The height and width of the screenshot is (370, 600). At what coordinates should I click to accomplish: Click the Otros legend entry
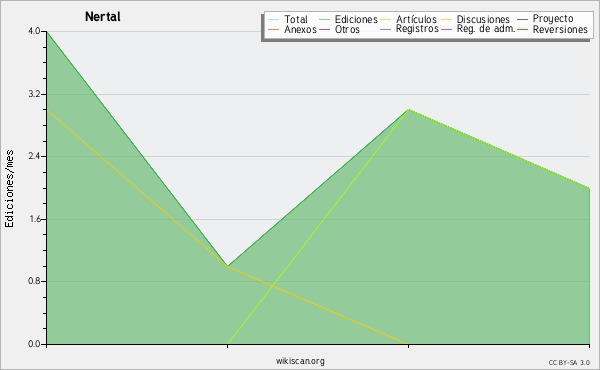click(x=339, y=29)
